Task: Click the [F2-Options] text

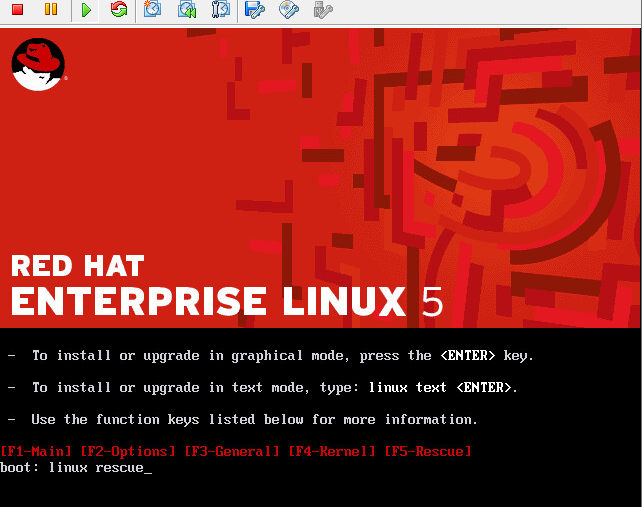Action: (x=128, y=451)
